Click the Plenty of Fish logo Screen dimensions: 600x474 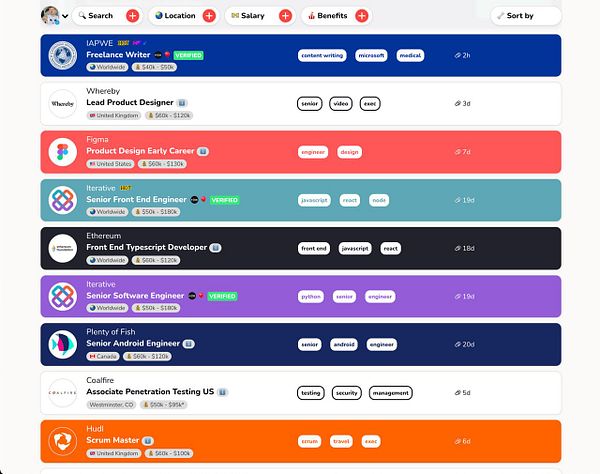coord(63,344)
